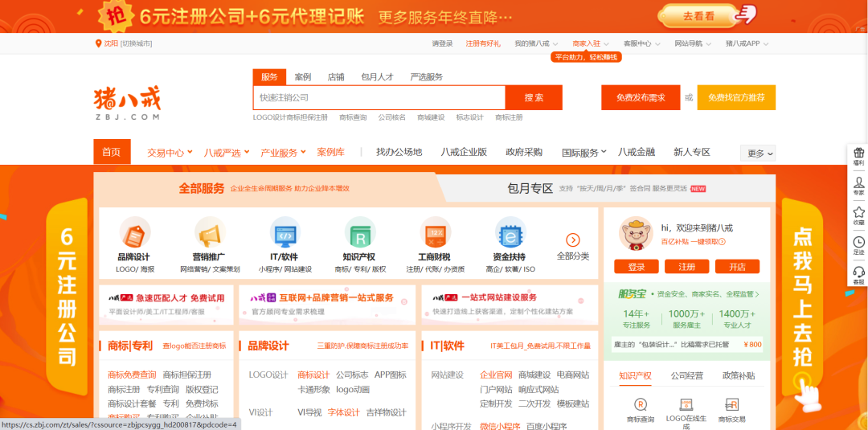Click the 猪八戒 ZBJ.COM logo
Screen dimensions: 868x430
point(127,103)
